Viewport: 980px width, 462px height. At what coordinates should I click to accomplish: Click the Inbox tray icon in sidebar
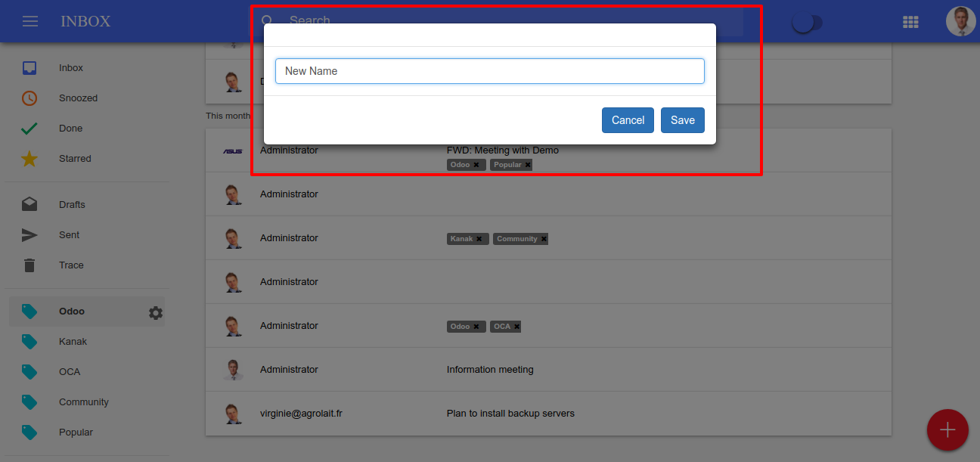tap(29, 68)
